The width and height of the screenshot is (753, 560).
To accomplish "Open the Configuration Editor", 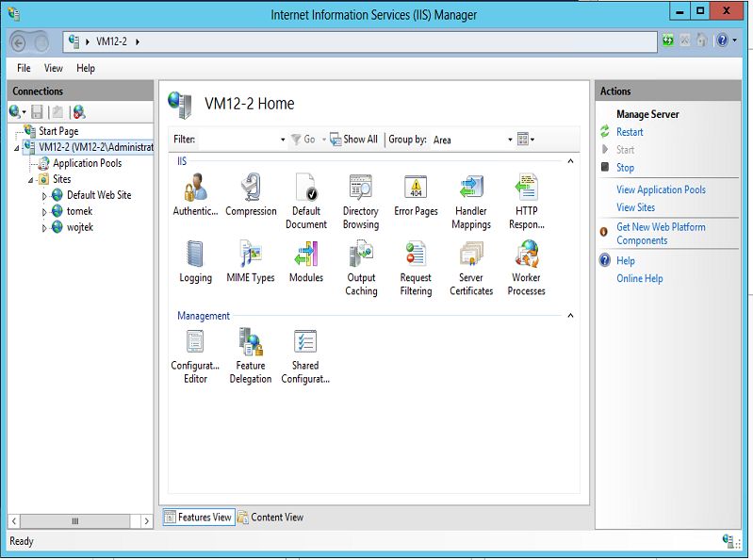I will [x=195, y=356].
